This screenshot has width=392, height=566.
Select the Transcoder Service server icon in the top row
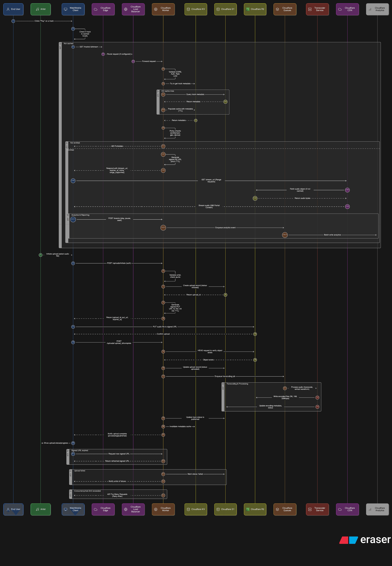tap(310, 9)
